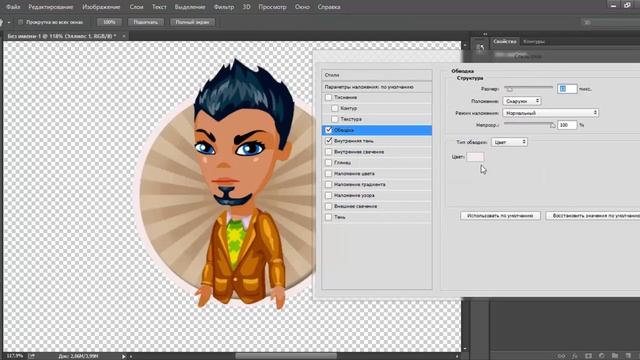Click the new group folder icon
640x360 pixels.
coord(615,356)
